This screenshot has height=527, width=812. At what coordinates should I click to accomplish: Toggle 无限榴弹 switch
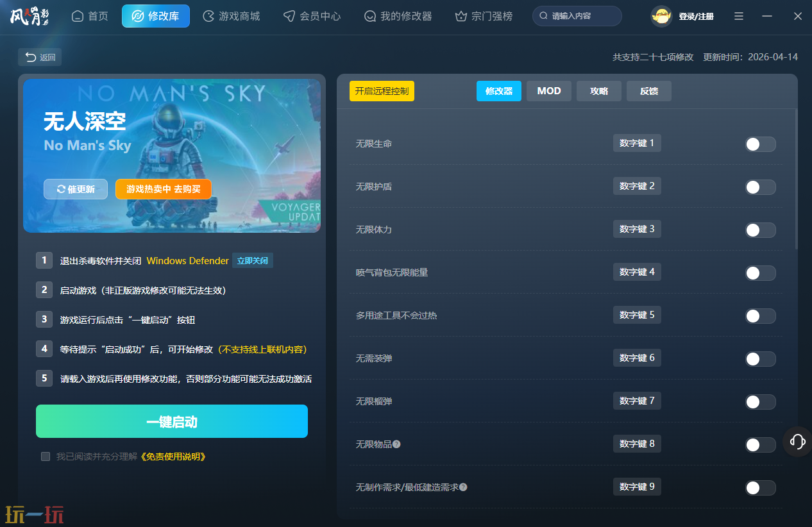[x=760, y=402]
